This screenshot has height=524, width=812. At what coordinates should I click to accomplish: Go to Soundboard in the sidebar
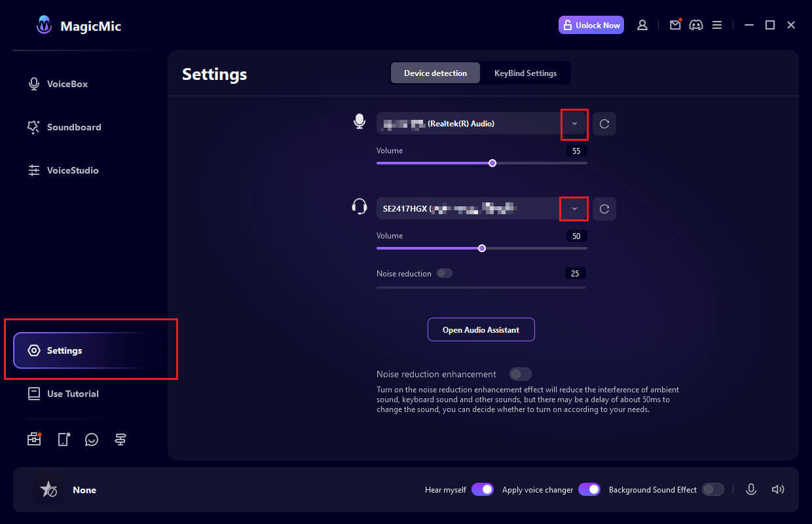(x=74, y=127)
